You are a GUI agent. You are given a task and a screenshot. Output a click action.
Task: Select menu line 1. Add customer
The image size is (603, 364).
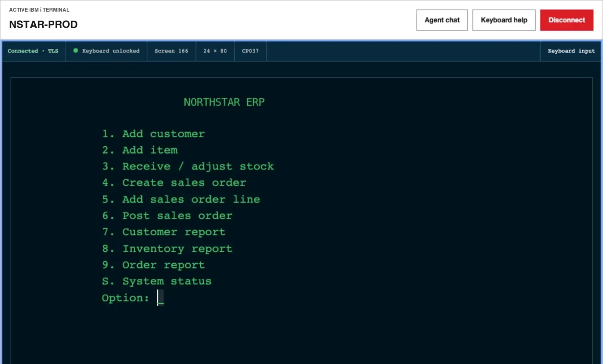(153, 134)
